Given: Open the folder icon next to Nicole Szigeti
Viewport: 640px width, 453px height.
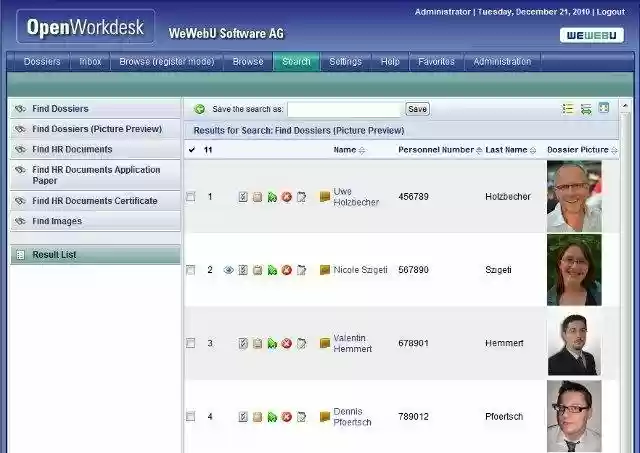Looking at the screenshot, I should pyautogui.click(x=325, y=270).
